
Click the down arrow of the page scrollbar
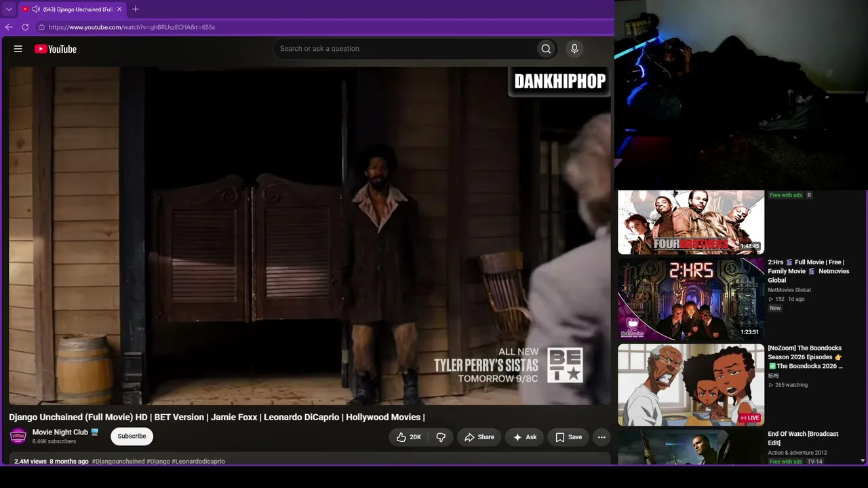(863, 461)
